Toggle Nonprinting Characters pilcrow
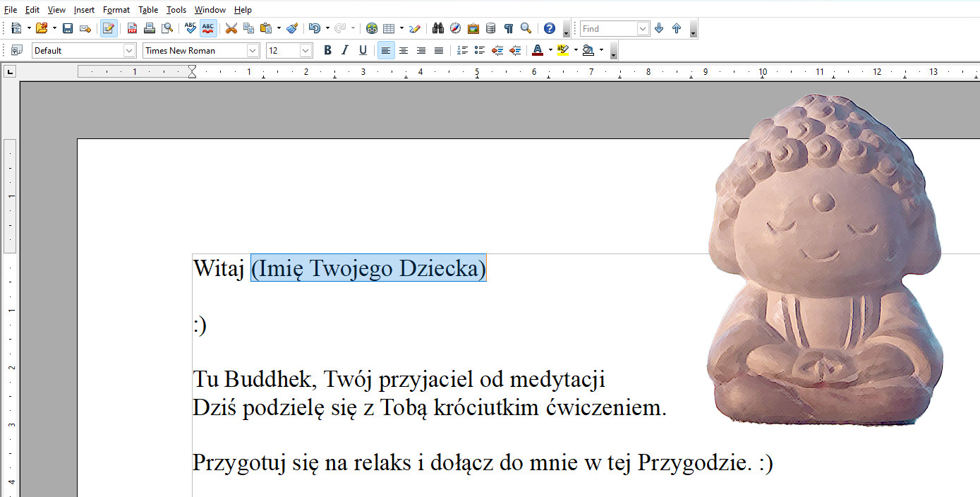980x497 pixels. click(x=508, y=28)
